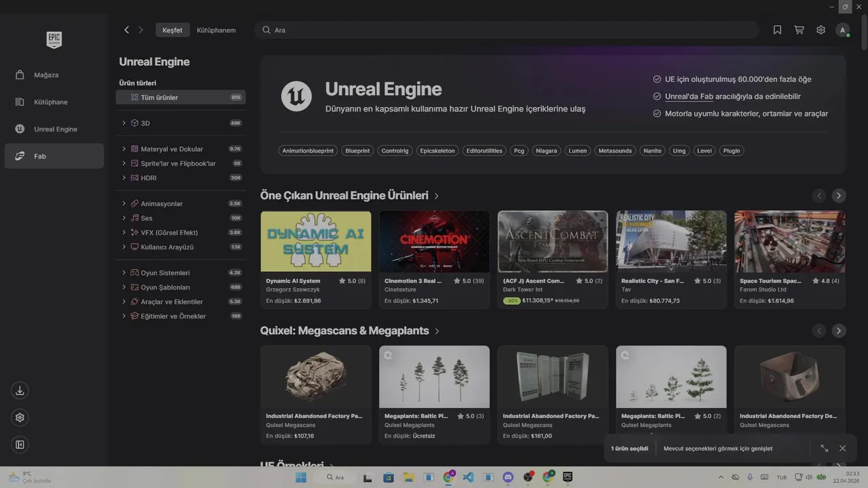Image resolution: width=868 pixels, height=488 pixels.
Task: Open Space Tourism product thumbnail
Action: click(789, 241)
